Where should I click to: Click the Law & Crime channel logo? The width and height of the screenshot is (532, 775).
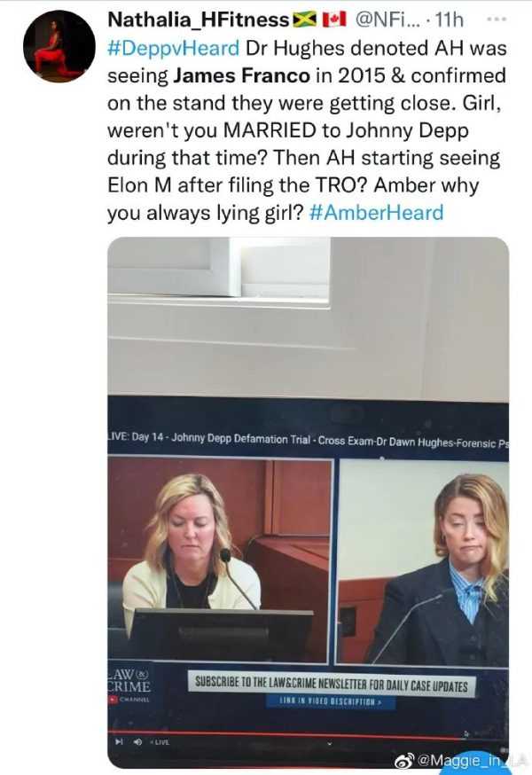(x=129, y=685)
